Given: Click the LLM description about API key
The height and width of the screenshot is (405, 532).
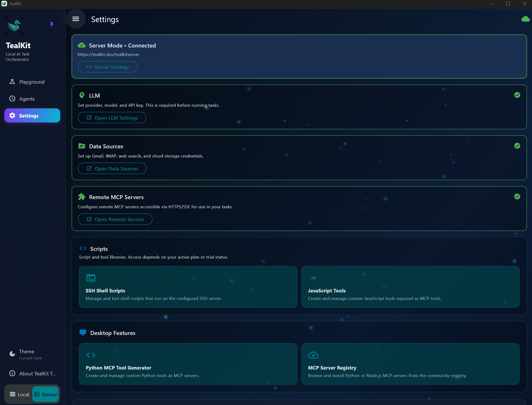Looking at the screenshot, I should pos(149,105).
